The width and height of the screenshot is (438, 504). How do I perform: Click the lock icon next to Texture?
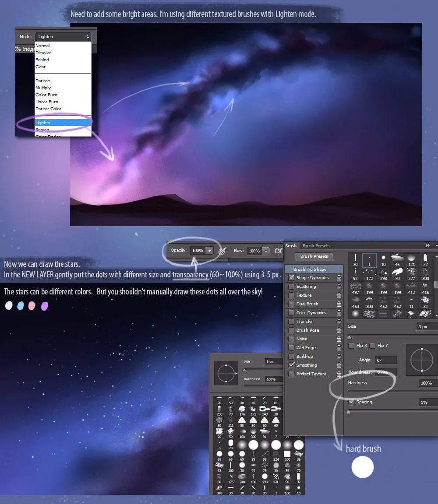339,295
